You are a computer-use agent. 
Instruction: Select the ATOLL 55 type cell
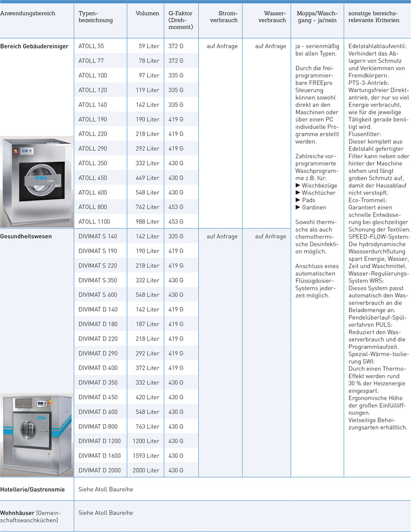(x=91, y=46)
